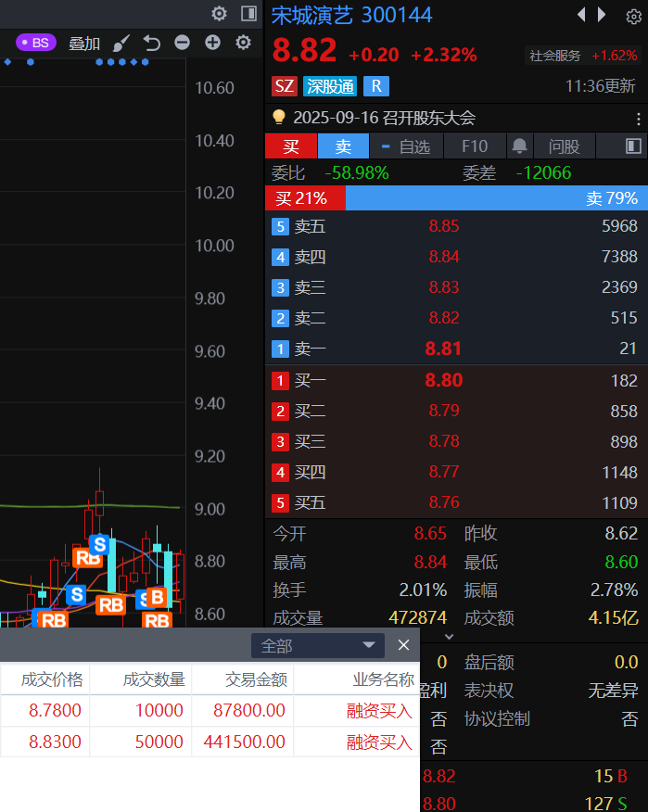648x812 pixels.
Task: Select the trade row priced 8.8300
Action: coord(210,742)
